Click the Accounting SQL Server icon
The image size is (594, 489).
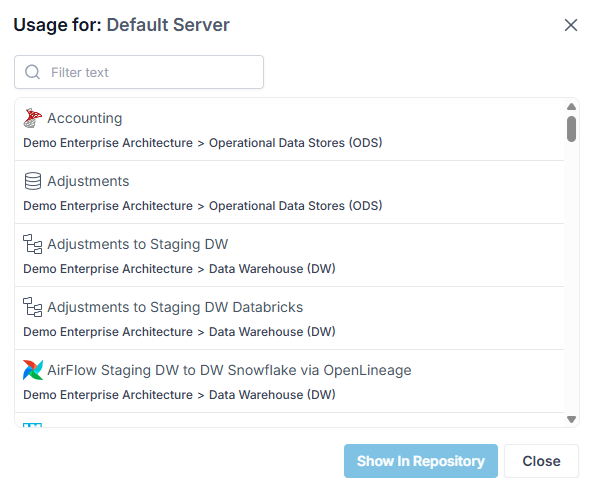pyautogui.click(x=33, y=118)
